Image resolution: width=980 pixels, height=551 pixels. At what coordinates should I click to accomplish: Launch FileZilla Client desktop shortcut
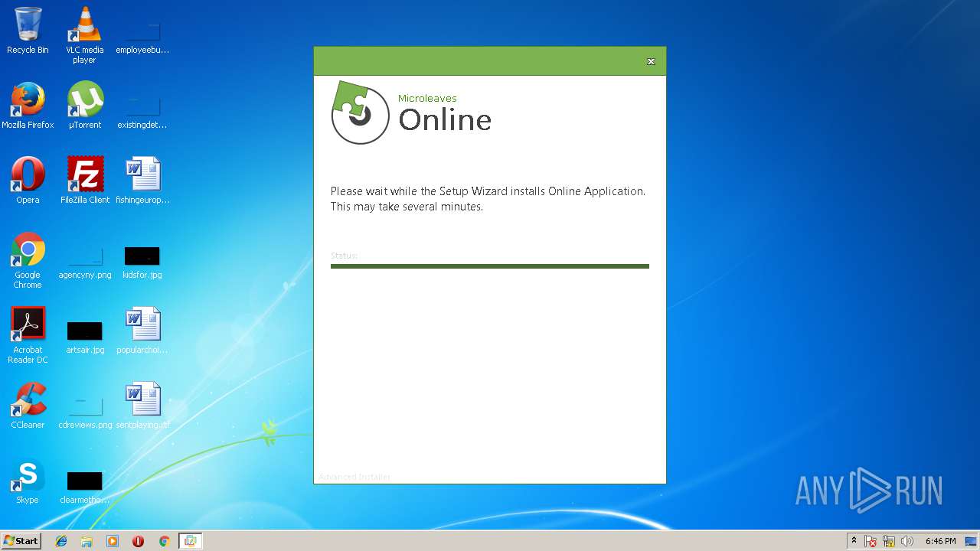(84, 181)
